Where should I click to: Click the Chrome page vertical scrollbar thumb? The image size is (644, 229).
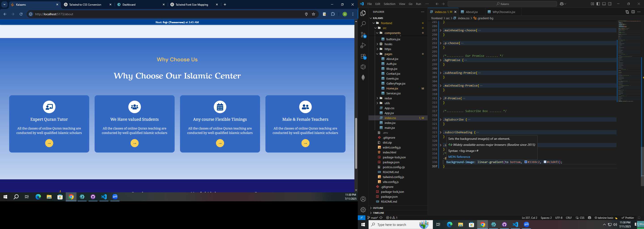click(356, 143)
